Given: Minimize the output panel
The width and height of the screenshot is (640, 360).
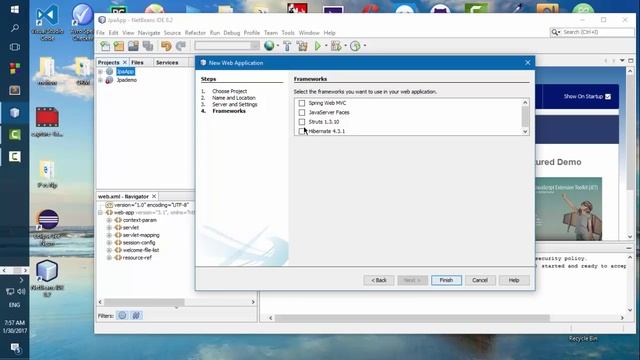Looking at the screenshot, I should point(629,248).
